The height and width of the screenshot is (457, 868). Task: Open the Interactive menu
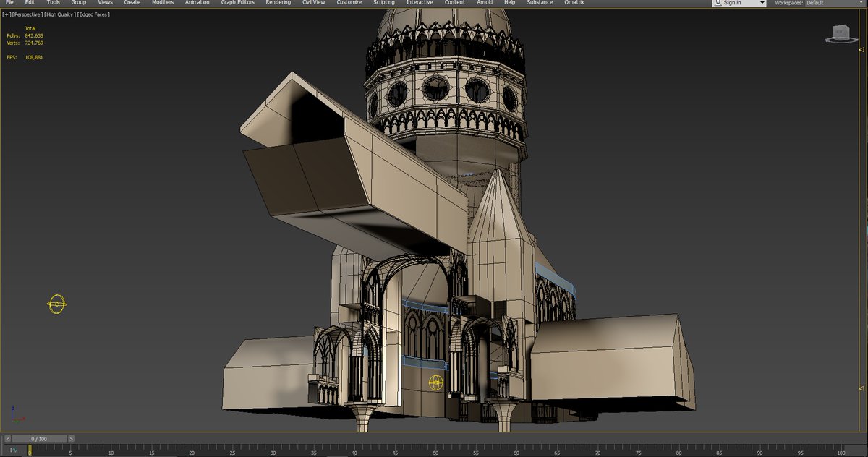[x=420, y=2]
